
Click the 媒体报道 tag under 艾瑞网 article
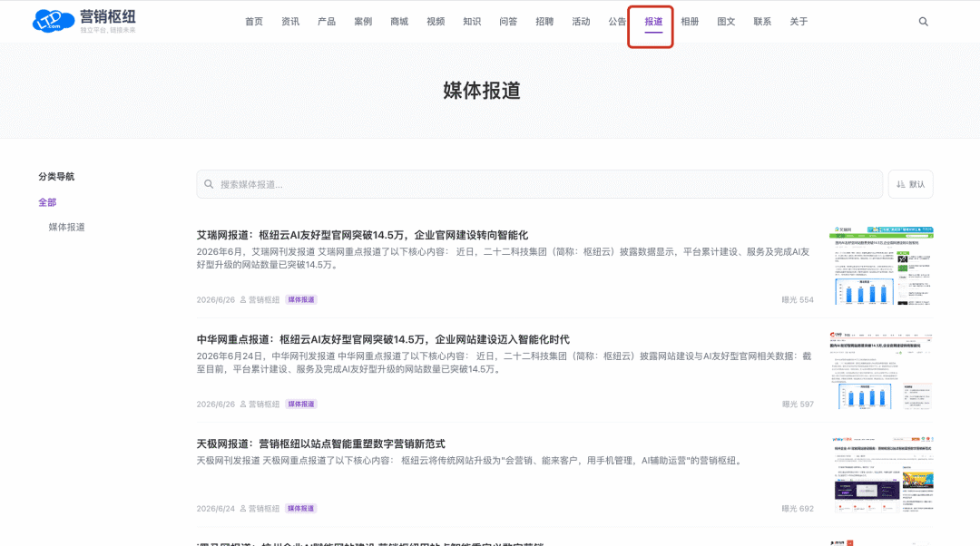click(300, 300)
